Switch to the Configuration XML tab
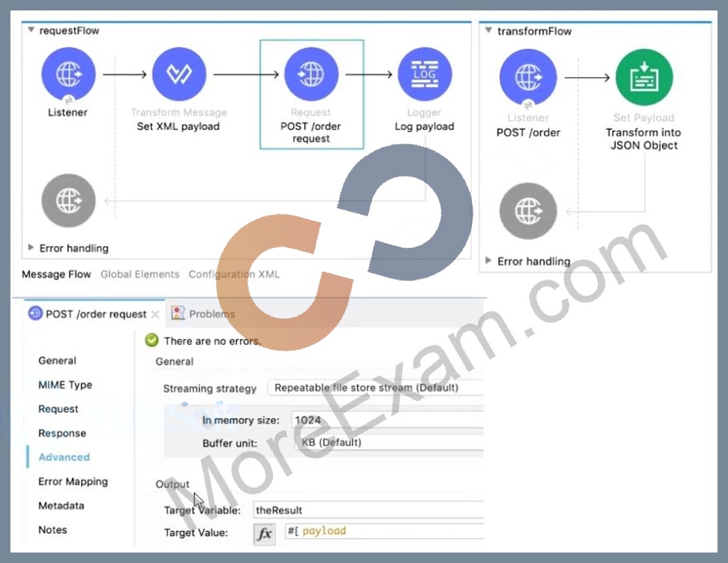The height and width of the screenshot is (563, 728). click(x=234, y=274)
